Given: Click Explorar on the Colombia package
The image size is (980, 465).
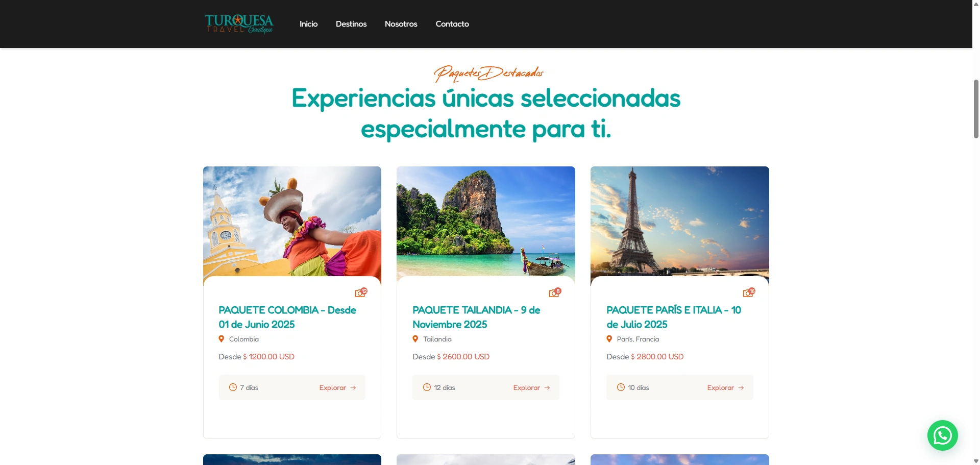Looking at the screenshot, I should click(338, 388).
